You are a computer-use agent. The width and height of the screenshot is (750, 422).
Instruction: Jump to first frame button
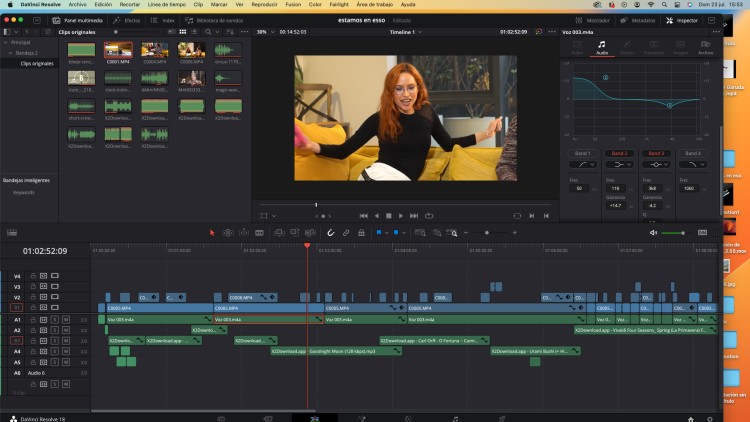[364, 216]
